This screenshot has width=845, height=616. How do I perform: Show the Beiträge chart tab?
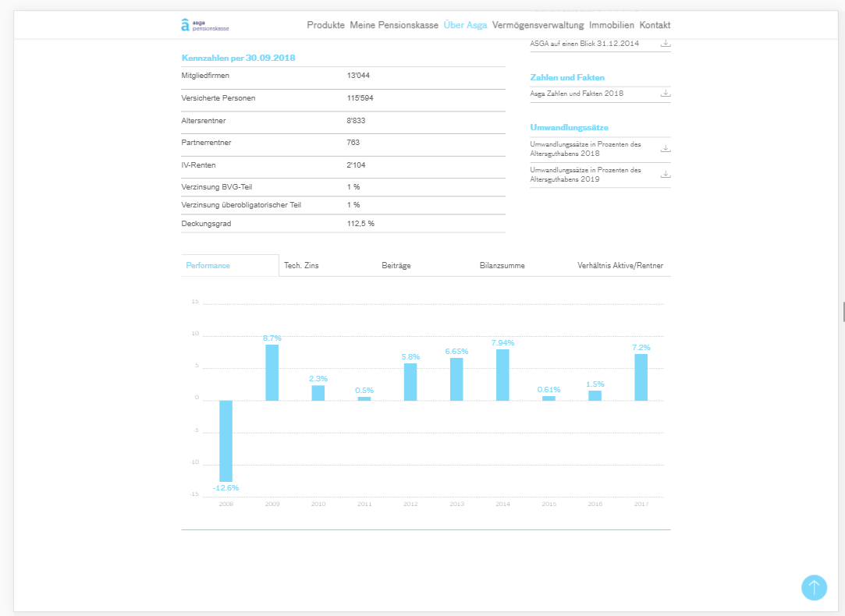coord(396,266)
